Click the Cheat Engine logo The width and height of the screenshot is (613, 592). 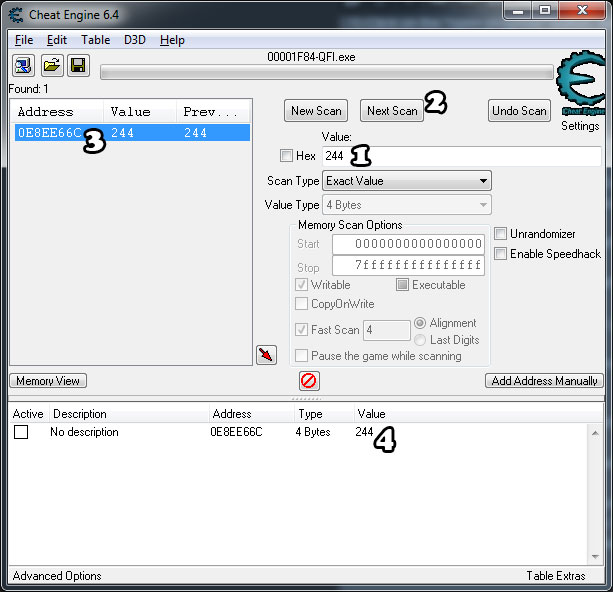point(580,83)
